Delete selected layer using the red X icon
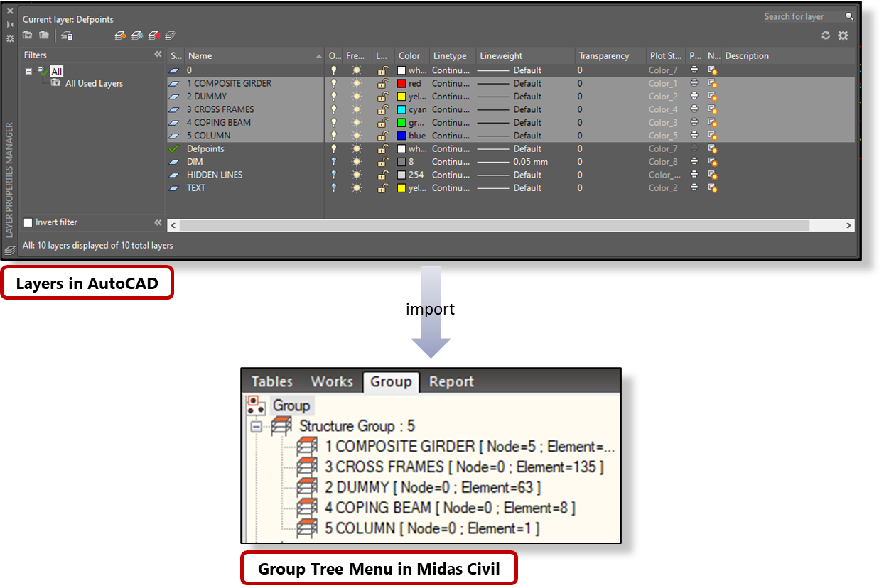Image resolution: width=884 pixels, height=588 pixels. 153,35
